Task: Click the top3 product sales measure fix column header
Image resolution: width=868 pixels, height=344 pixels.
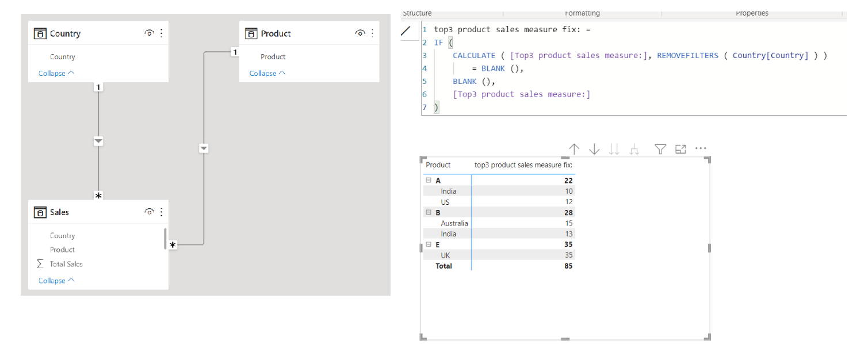Action: pyautogui.click(x=523, y=165)
